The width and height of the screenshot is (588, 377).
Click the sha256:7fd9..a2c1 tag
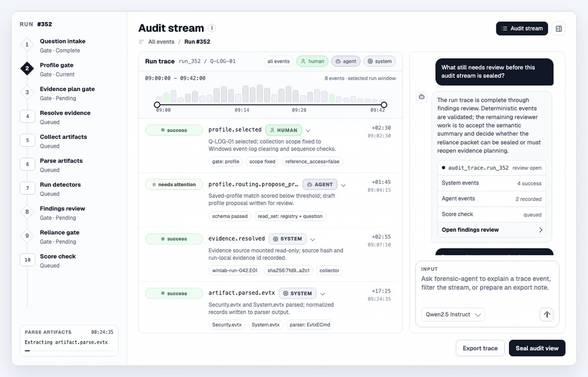(288, 271)
